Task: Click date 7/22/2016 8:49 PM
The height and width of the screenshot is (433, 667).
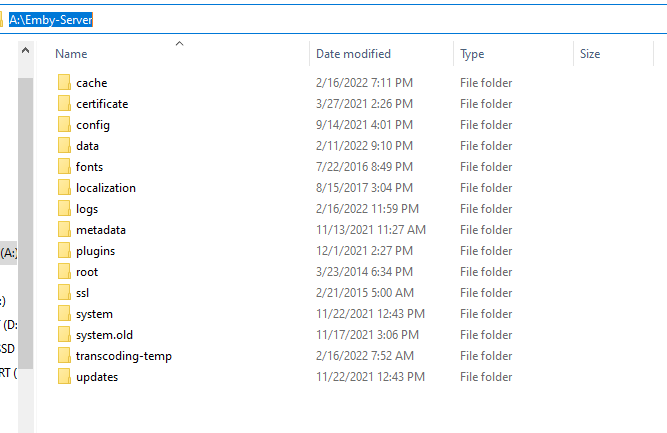Action: [x=364, y=167]
